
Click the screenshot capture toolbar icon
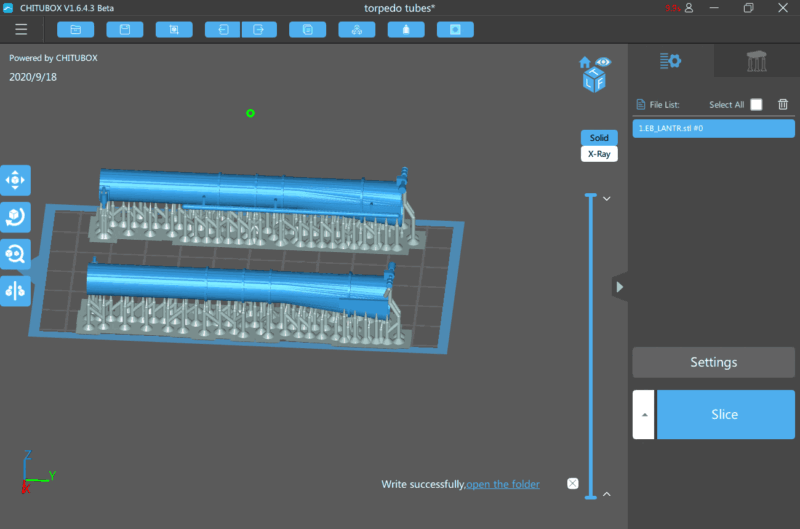[174, 30]
